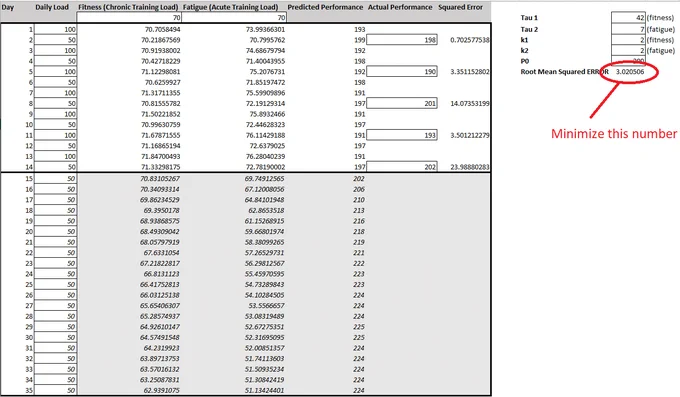This screenshot has height=397, width=680.
Task: Select predicted performance 219 for day 21
Action: [x=359, y=242]
